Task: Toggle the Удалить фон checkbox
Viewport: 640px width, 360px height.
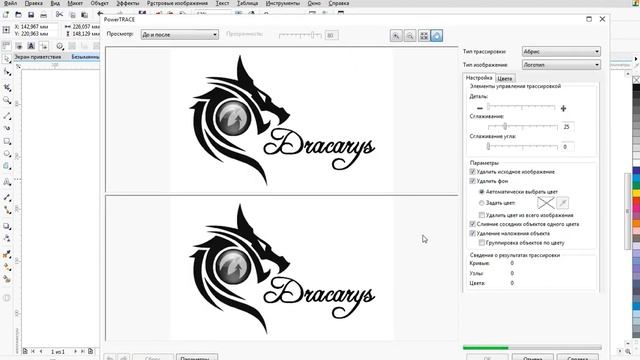Action: pos(472,181)
